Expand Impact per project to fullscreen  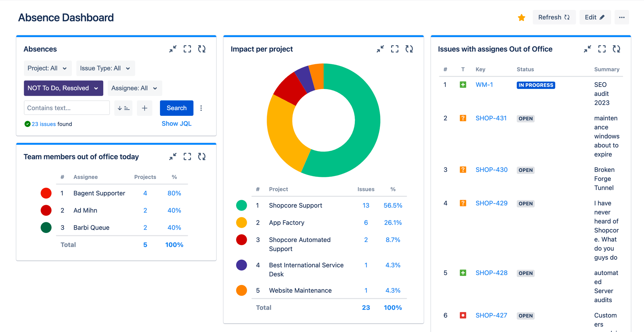(x=394, y=49)
